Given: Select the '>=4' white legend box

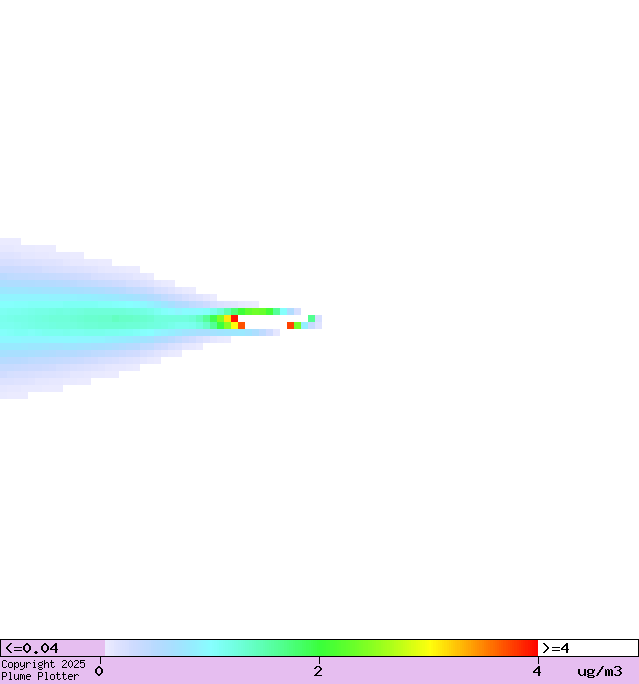Looking at the screenshot, I should click(587, 648).
